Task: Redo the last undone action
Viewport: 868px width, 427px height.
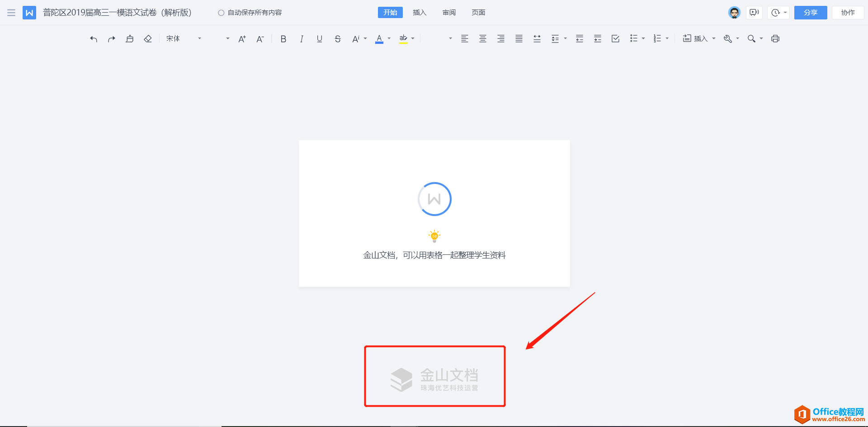Action: click(112, 39)
